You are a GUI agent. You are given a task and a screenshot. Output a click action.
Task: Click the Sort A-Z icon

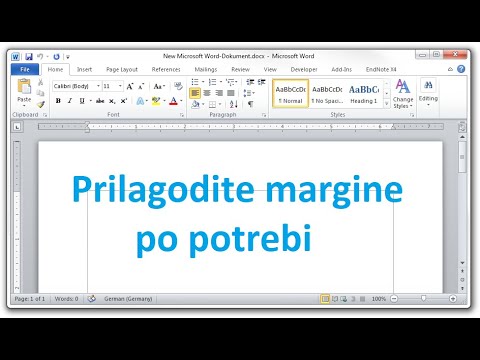234,105
